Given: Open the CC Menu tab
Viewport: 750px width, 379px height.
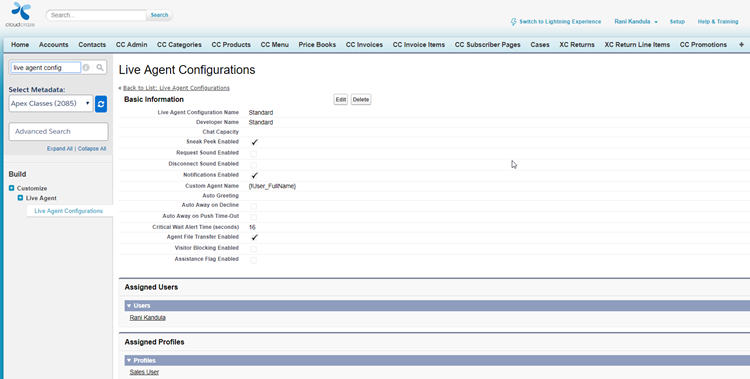Looking at the screenshot, I should 275,45.
